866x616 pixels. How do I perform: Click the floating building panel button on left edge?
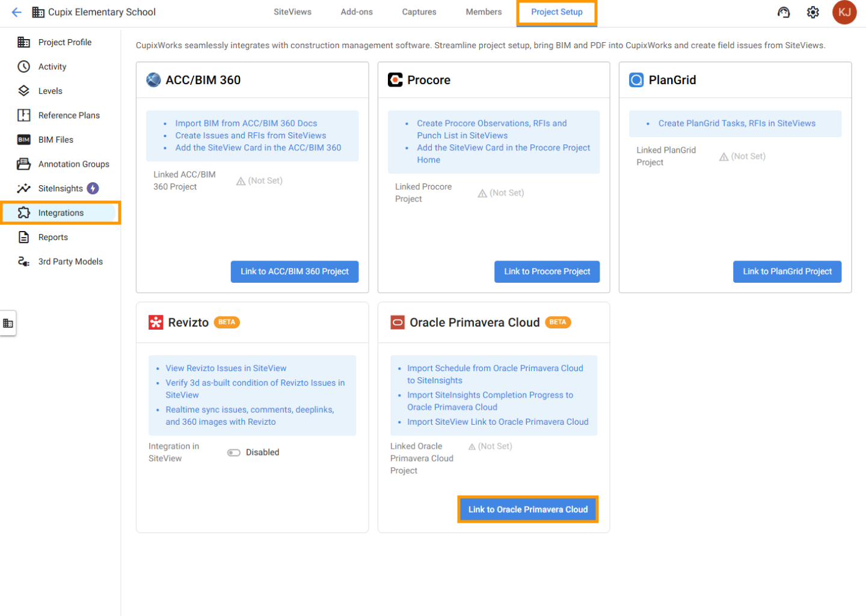pos(8,324)
